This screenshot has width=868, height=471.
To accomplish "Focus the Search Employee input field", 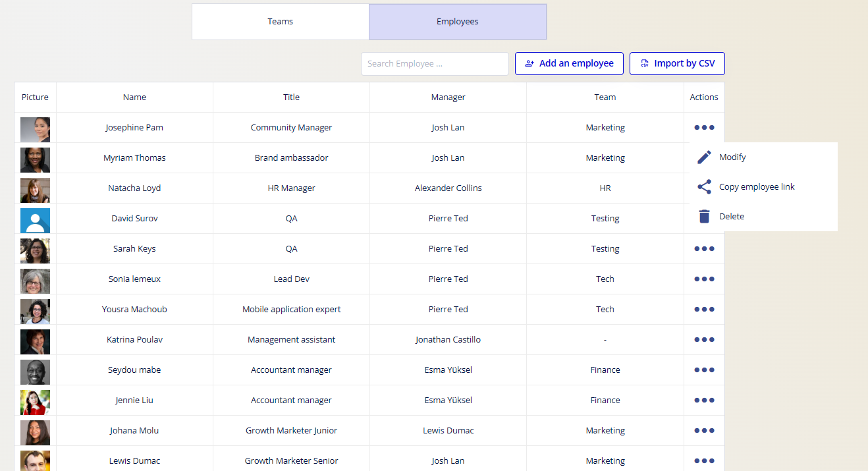I will (x=435, y=64).
